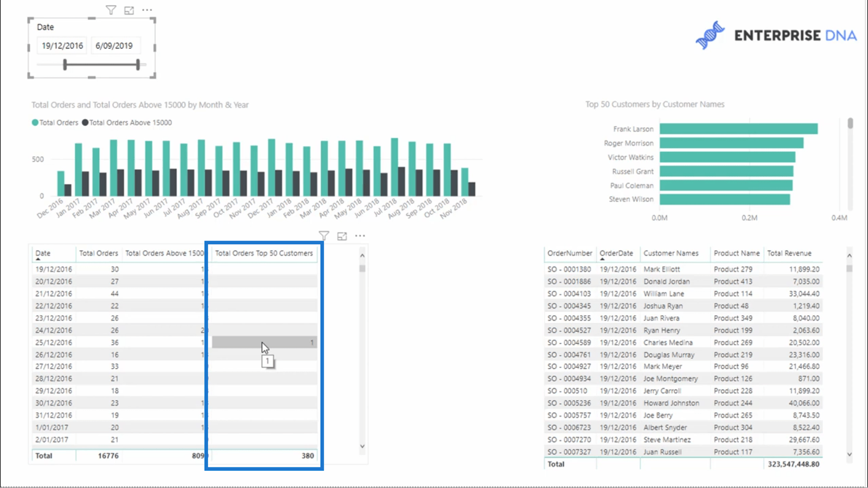Open more options ellipsis above orders table
This screenshot has width=868, height=488.
(360, 236)
